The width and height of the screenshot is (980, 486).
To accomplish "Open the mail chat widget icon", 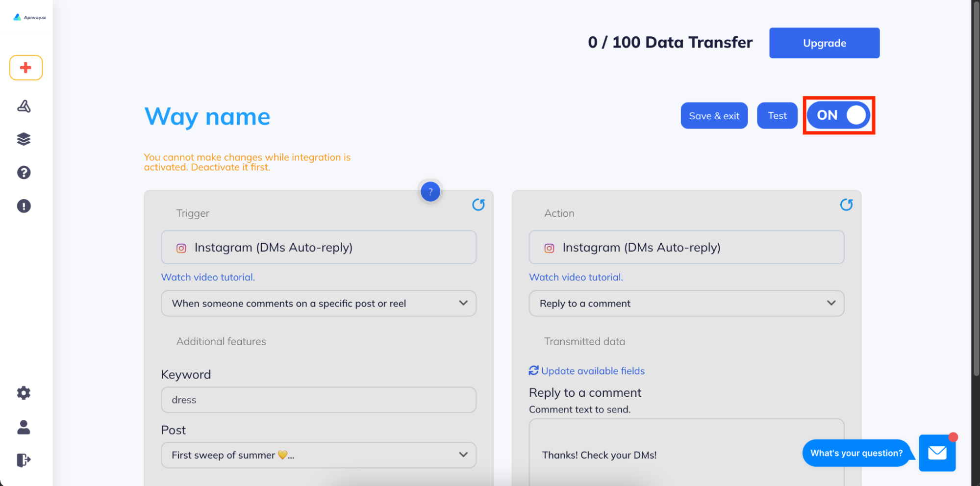I will (937, 453).
